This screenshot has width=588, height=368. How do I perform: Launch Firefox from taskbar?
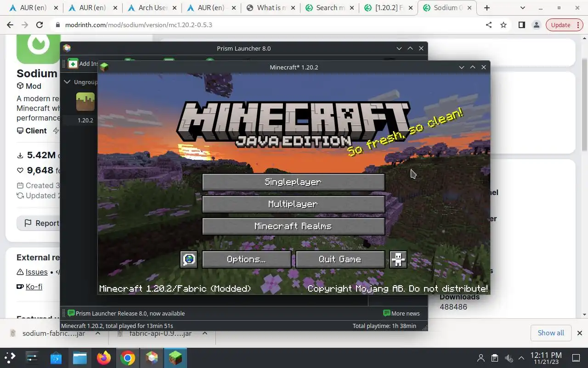pyautogui.click(x=104, y=357)
